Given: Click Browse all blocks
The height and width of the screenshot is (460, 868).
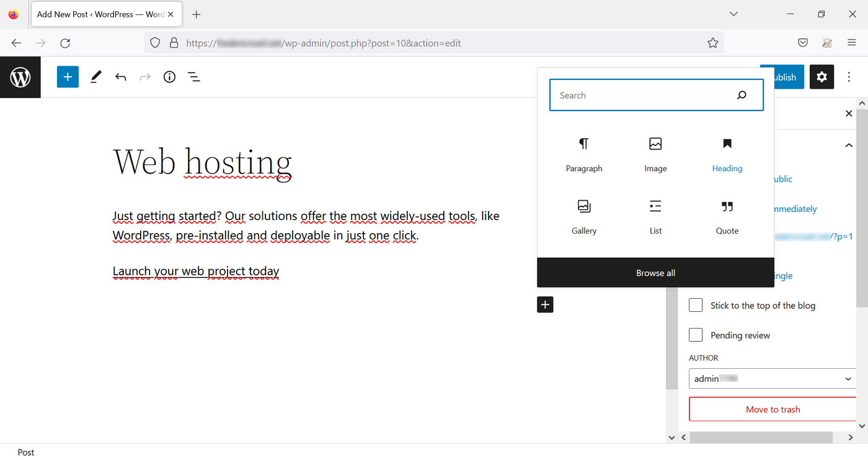Looking at the screenshot, I should [x=655, y=272].
